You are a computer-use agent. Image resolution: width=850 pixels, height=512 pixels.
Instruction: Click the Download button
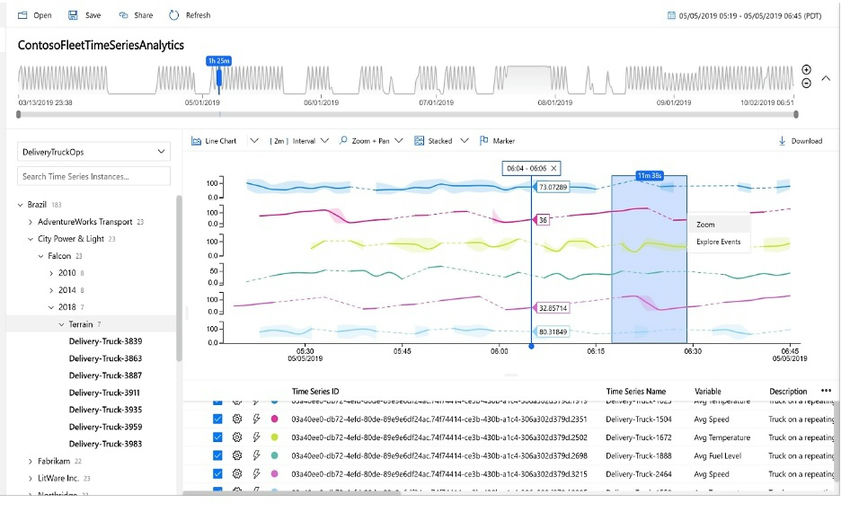[800, 141]
